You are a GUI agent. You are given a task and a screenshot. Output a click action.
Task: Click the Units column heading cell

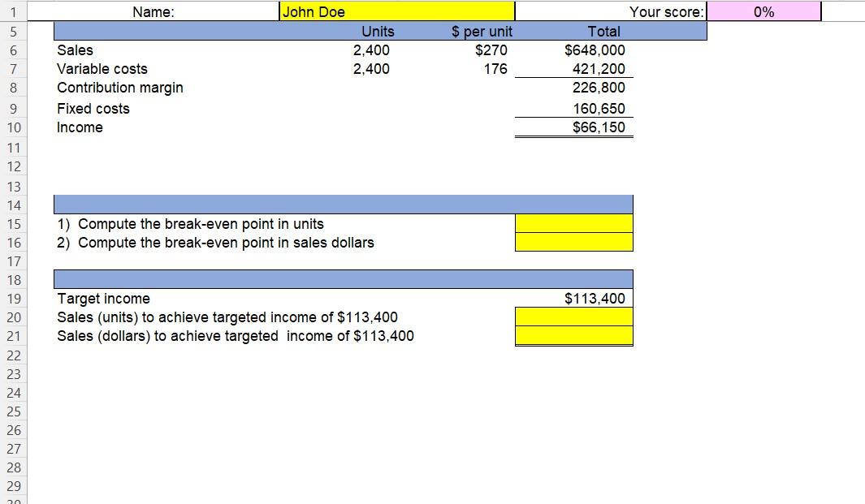tap(378, 32)
